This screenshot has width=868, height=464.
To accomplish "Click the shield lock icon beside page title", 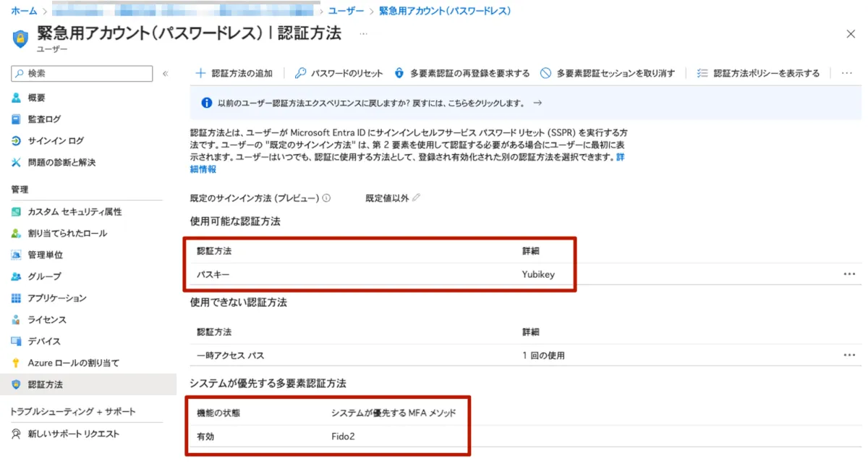I will (20, 38).
